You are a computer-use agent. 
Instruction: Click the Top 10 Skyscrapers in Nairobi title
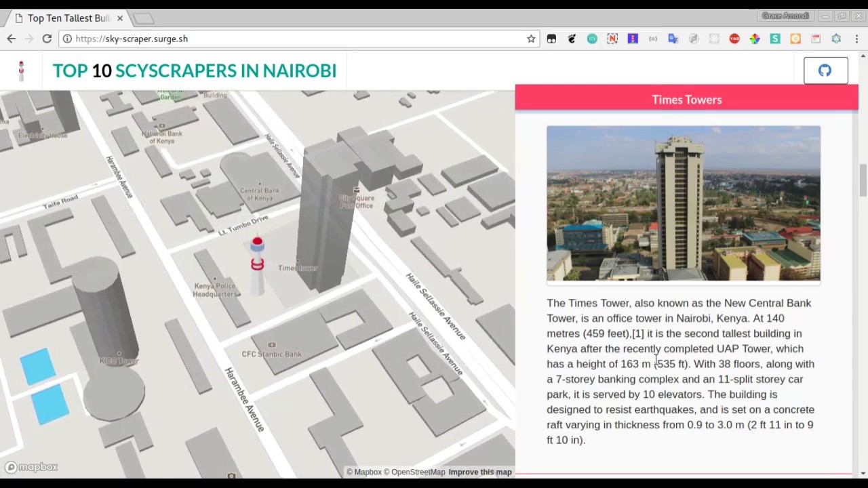point(195,70)
